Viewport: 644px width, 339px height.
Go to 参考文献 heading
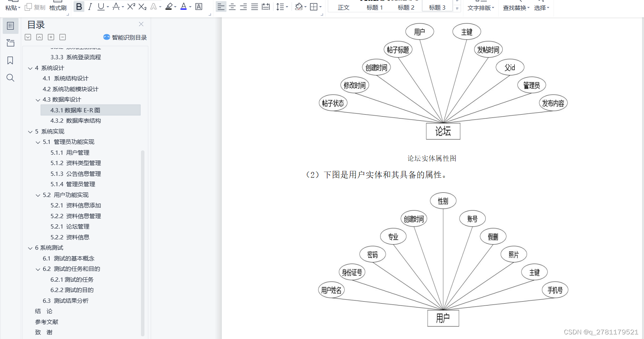(47, 322)
